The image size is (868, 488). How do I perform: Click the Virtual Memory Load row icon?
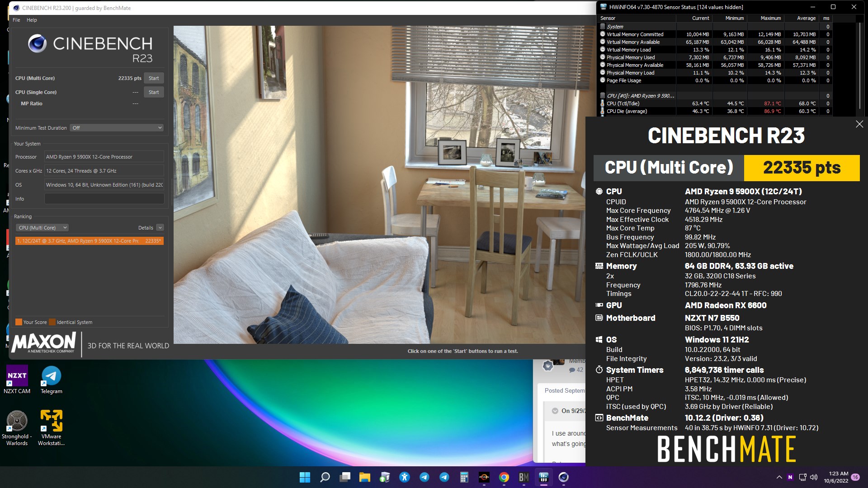603,50
